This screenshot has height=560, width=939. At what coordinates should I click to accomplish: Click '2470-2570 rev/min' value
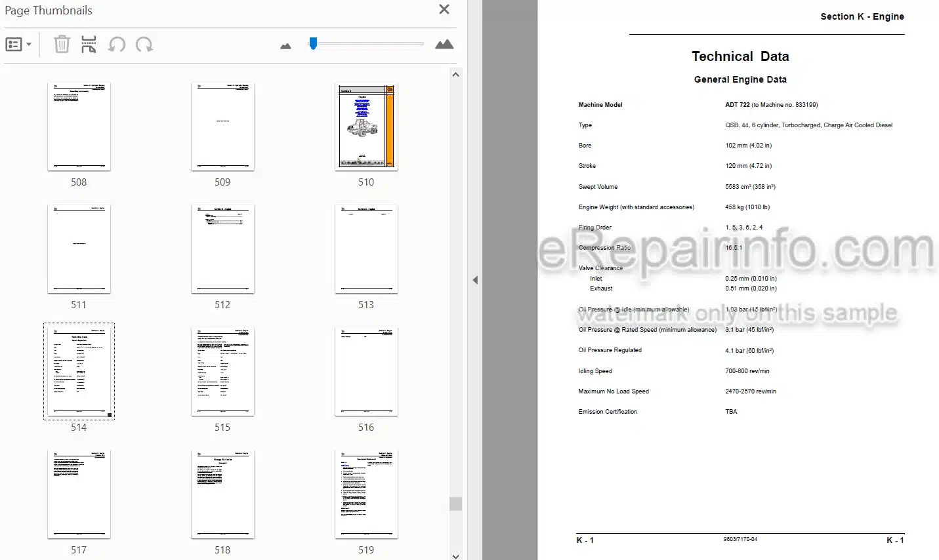pos(751,391)
